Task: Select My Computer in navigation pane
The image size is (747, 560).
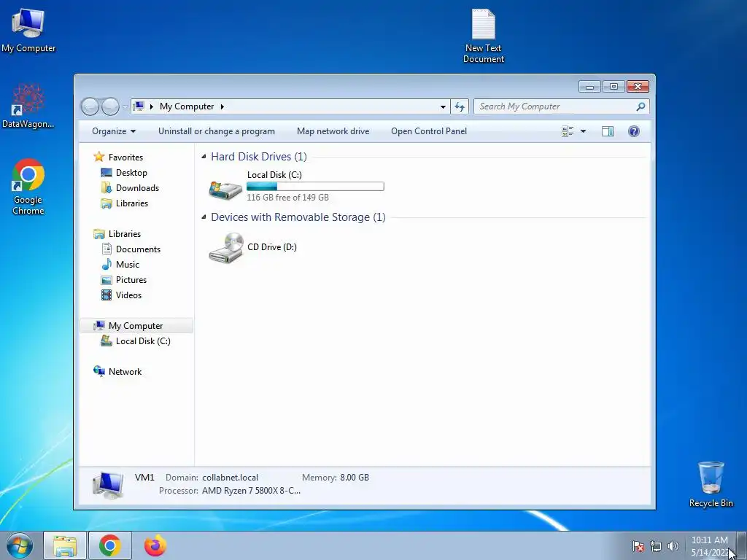Action: [x=136, y=326]
